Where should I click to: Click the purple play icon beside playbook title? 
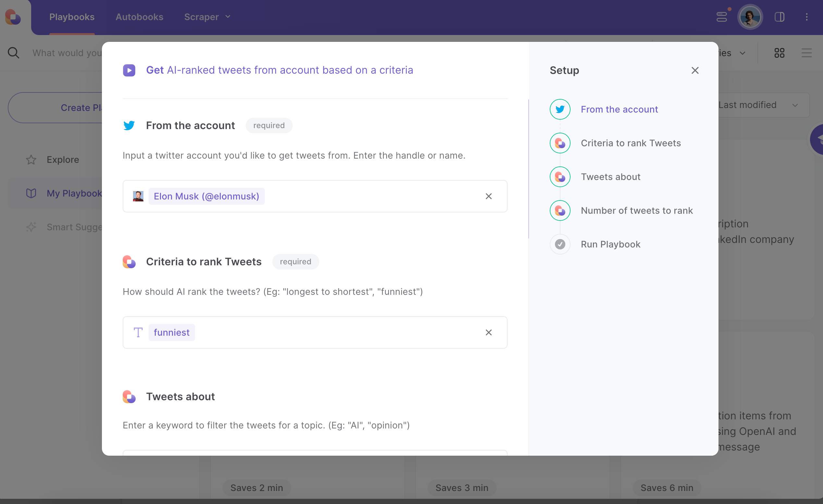(x=129, y=70)
